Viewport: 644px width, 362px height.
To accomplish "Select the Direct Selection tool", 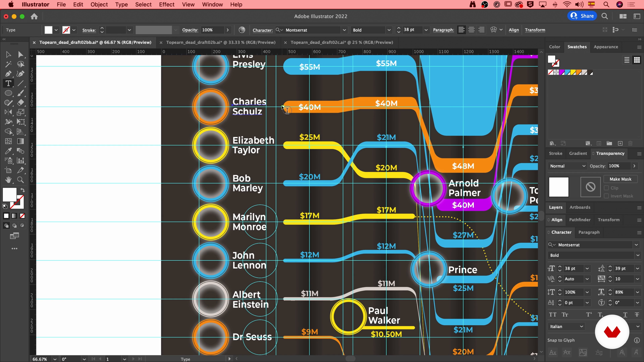I will pyautogui.click(x=21, y=54).
